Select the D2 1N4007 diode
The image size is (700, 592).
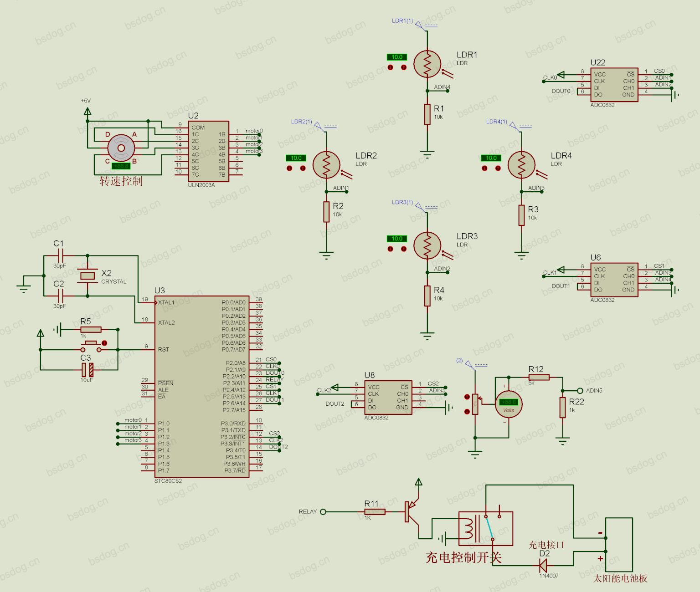[543, 566]
